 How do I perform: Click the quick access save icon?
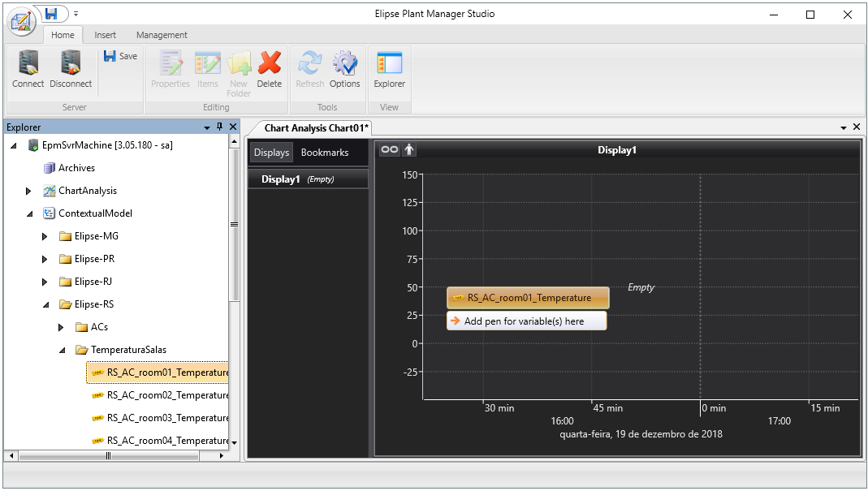click(x=51, y=14)
